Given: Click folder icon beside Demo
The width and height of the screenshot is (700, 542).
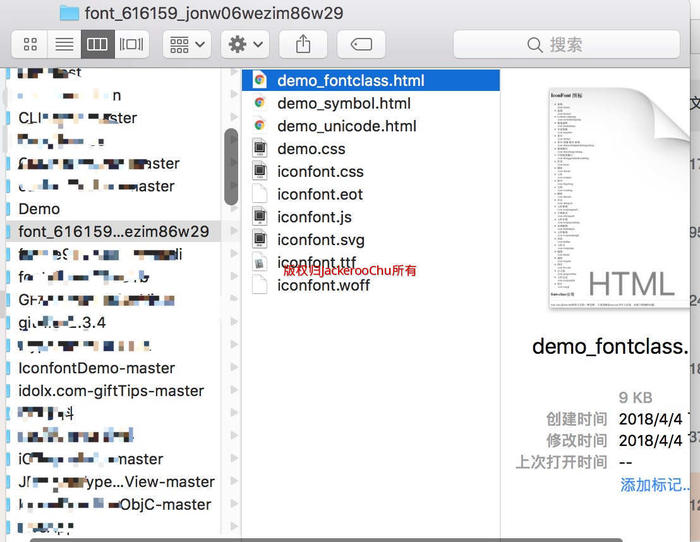Looking at the screenshot, I should tap(8, 208).
